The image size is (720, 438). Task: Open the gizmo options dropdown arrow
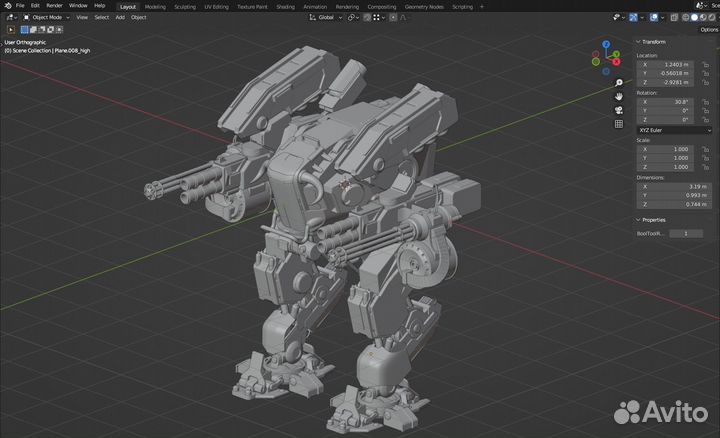642,17
